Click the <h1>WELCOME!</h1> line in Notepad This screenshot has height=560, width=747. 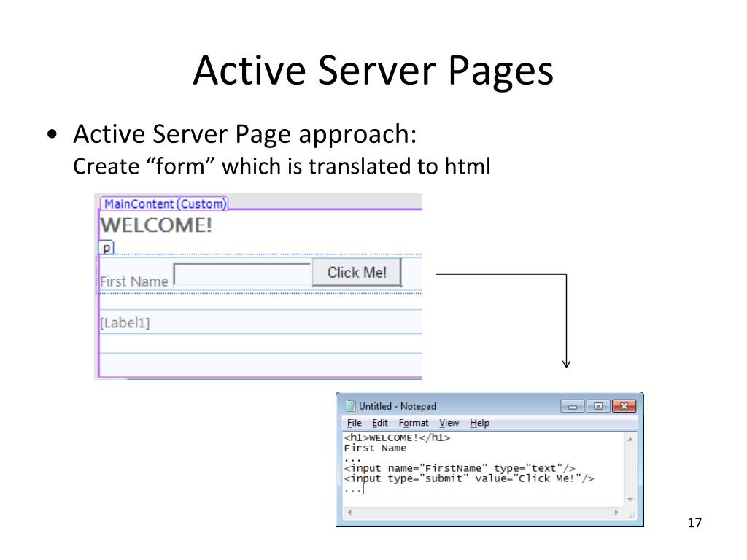pos(397,437)
